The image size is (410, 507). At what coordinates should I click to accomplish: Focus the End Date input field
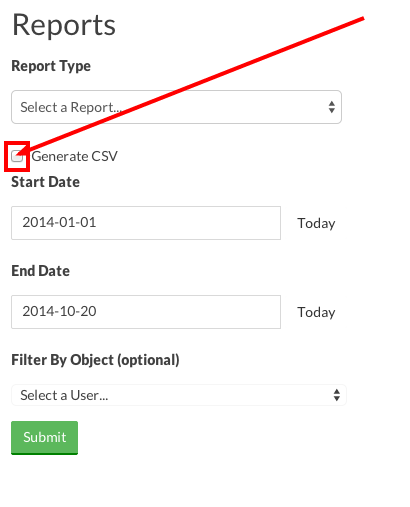pos(146,312)
